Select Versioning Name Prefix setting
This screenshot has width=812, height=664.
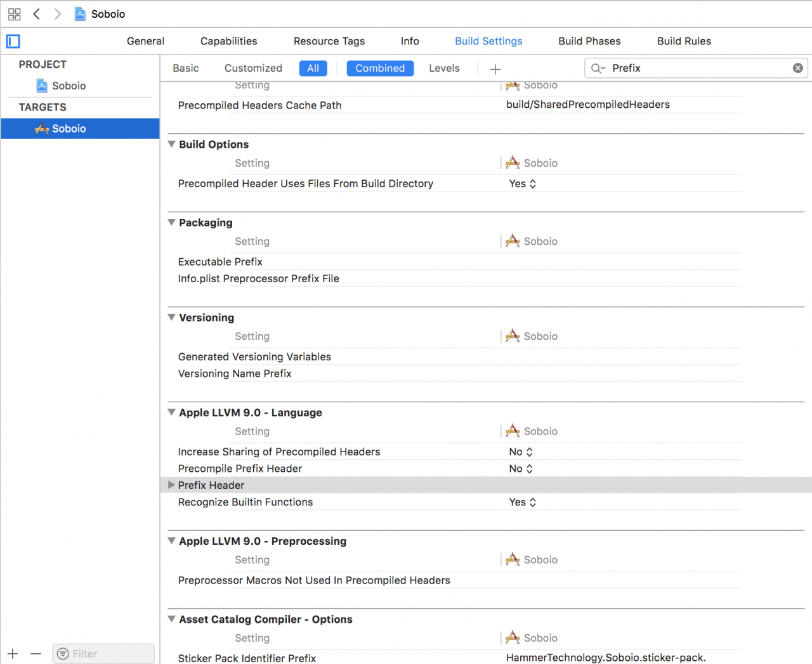tap(235, 374)
